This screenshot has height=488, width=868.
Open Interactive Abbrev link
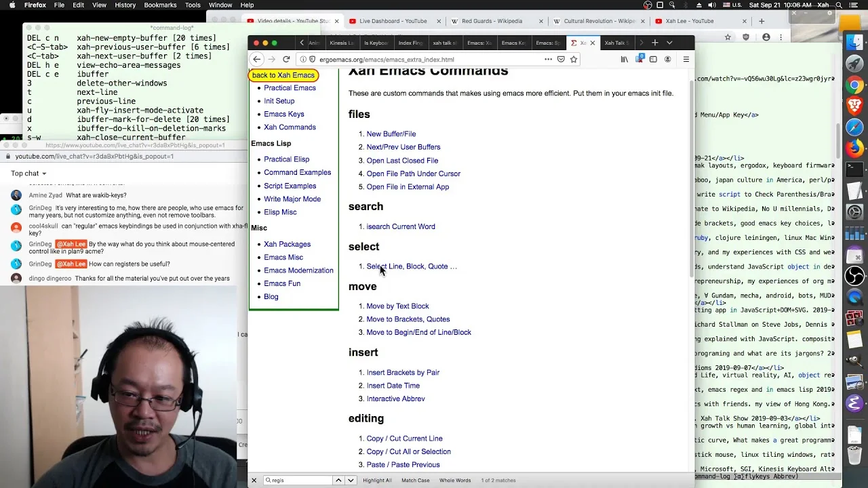[x=395, y=399]
